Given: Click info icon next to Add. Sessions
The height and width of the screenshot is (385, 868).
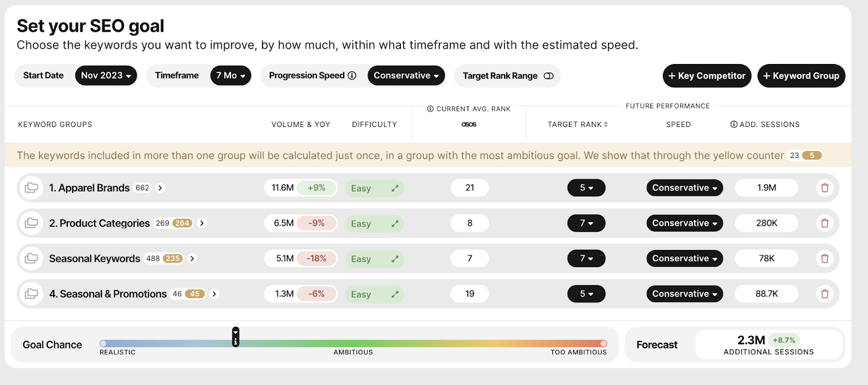Looking at the screenshot, I should 733,125.
